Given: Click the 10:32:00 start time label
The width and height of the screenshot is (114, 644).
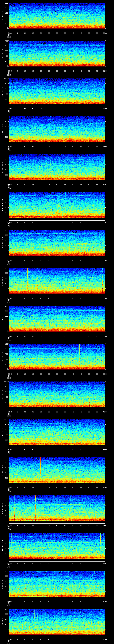Looking at the screenshot, I should pyautogui.click(x=9, y=147).
